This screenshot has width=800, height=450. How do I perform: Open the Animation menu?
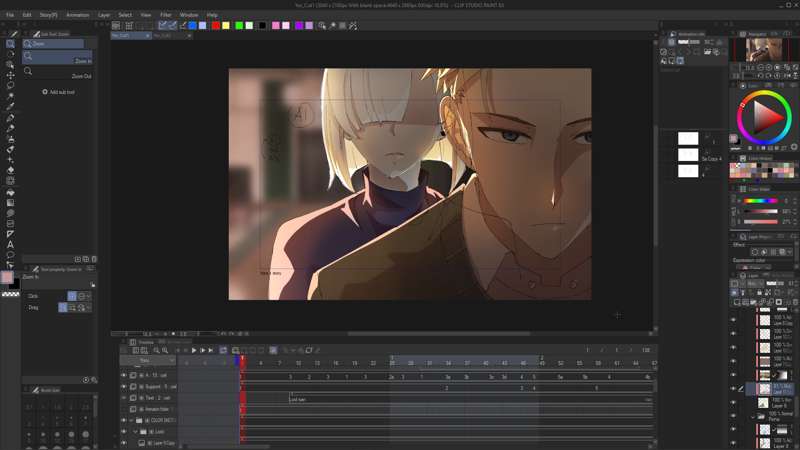pos(78,15)
